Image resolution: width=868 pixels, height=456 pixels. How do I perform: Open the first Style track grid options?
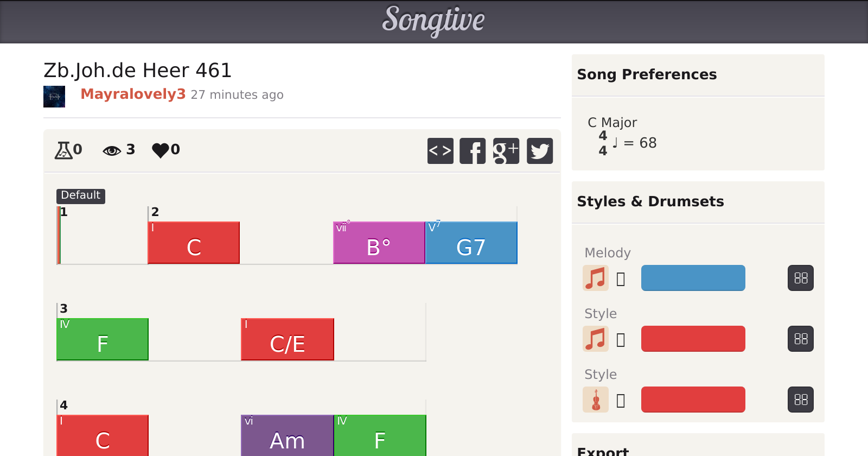(801, 339)
